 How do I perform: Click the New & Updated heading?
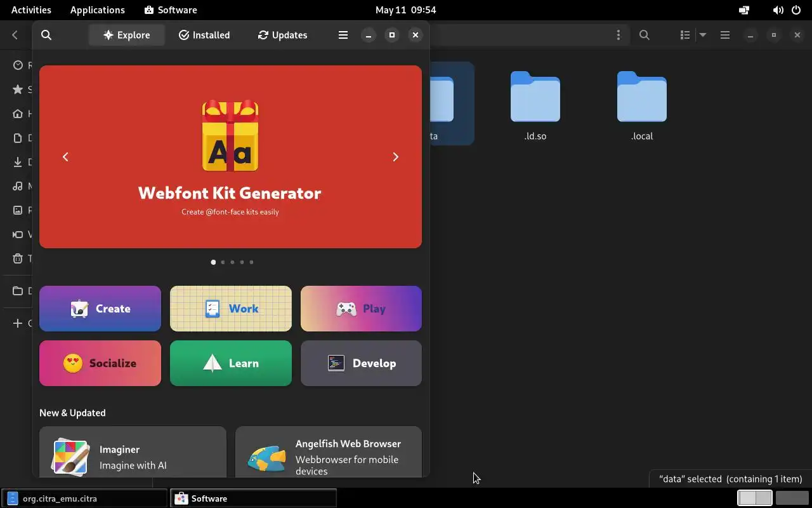tap(72, 413)
